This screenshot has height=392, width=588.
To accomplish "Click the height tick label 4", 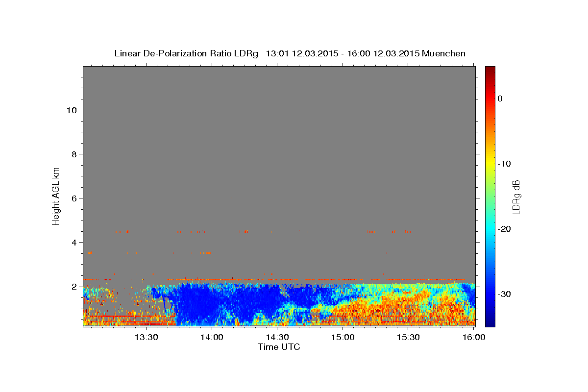I will click(74, 242).
